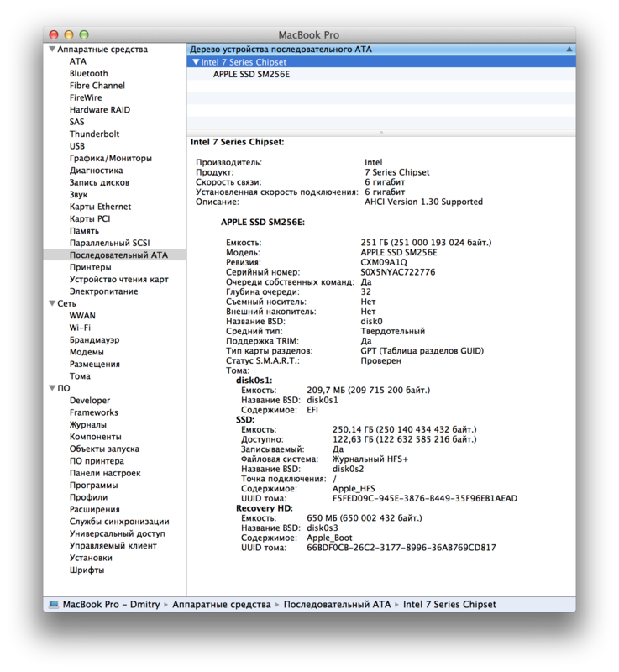Collapse the Intel 7 Series Chipset tree row
This screenshot has width=619, height=672.
click(196, 62)
